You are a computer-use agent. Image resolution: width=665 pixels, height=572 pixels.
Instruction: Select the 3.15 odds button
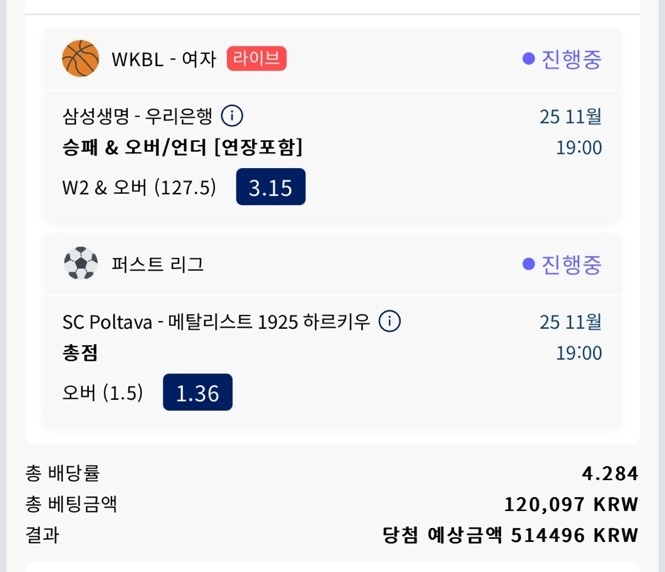(x=270, y=188)
